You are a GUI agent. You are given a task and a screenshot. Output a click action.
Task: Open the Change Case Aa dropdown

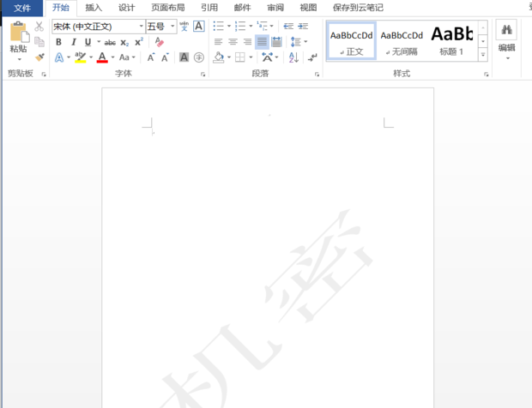[x=127, y=57]
